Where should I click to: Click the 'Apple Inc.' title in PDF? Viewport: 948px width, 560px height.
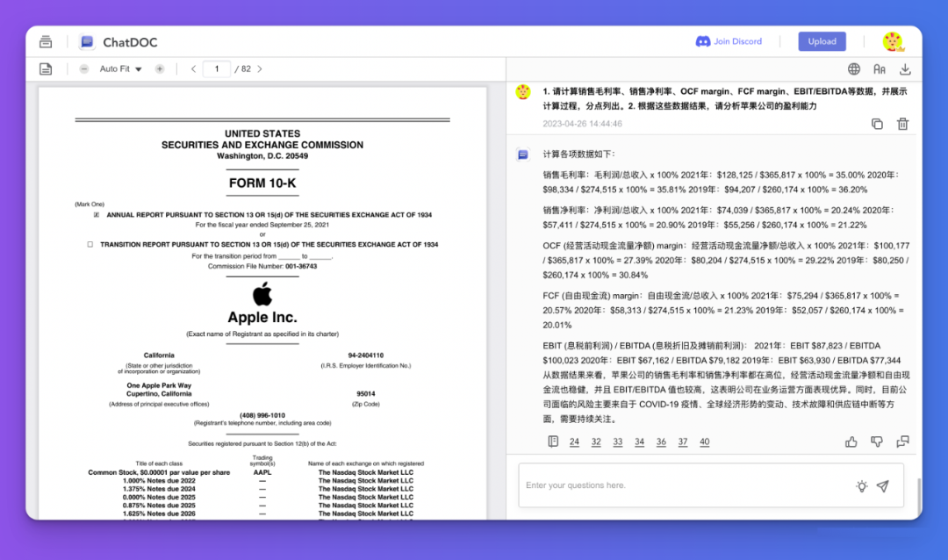tap(262, 317)
